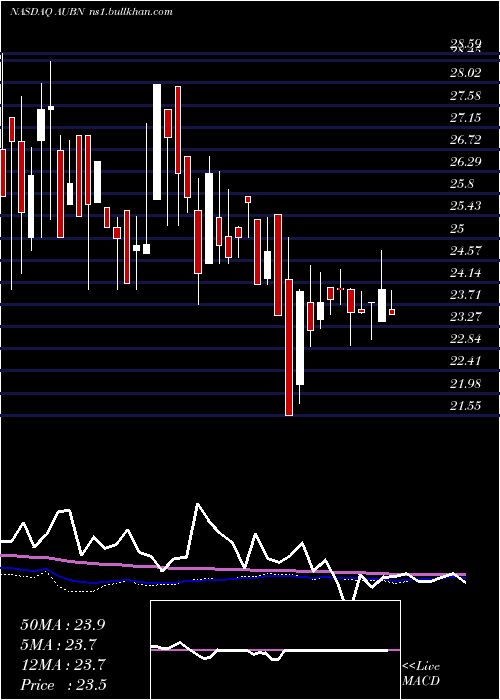The width and height of the screenshot is (500, 700).
Task: Click the 28.02 price axis label
Action: (x=466, y=72)
